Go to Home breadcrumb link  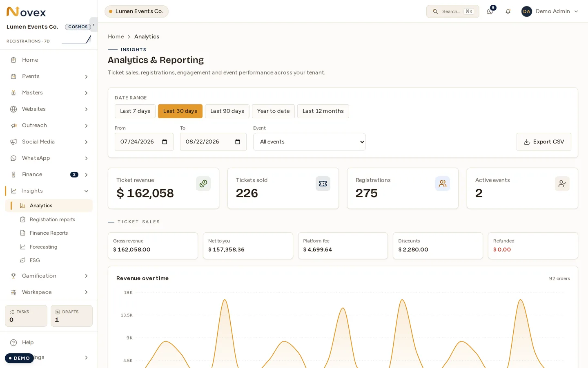point(116,37)
